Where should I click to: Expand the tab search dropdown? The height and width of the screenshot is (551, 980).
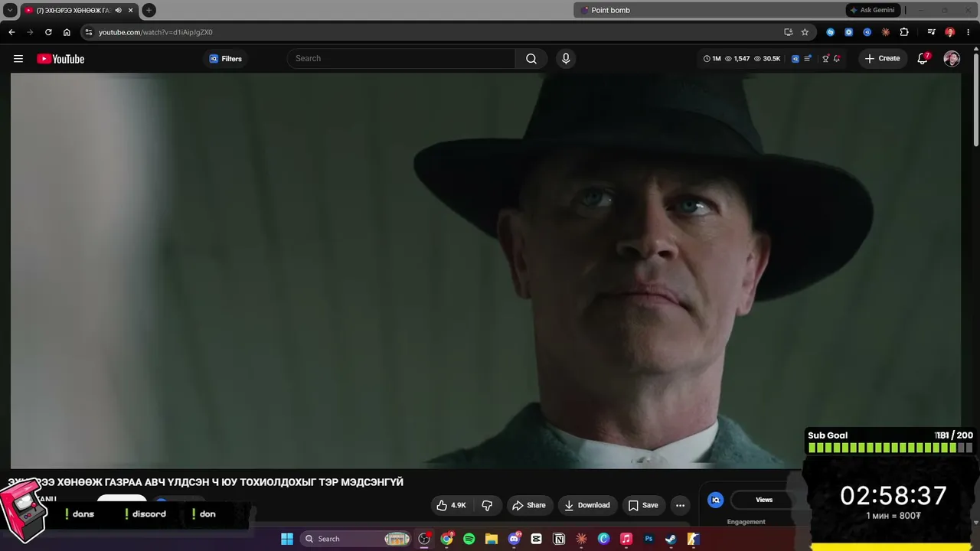point(11,10)
